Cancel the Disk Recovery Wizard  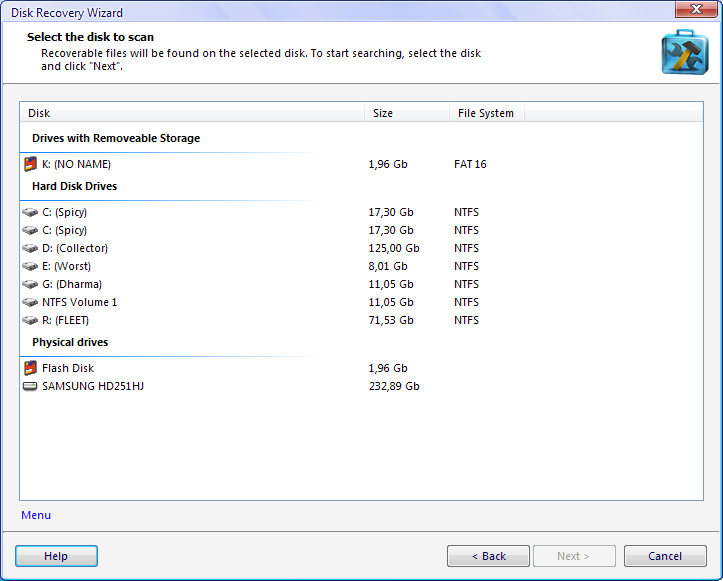click(x=665, y=556)
